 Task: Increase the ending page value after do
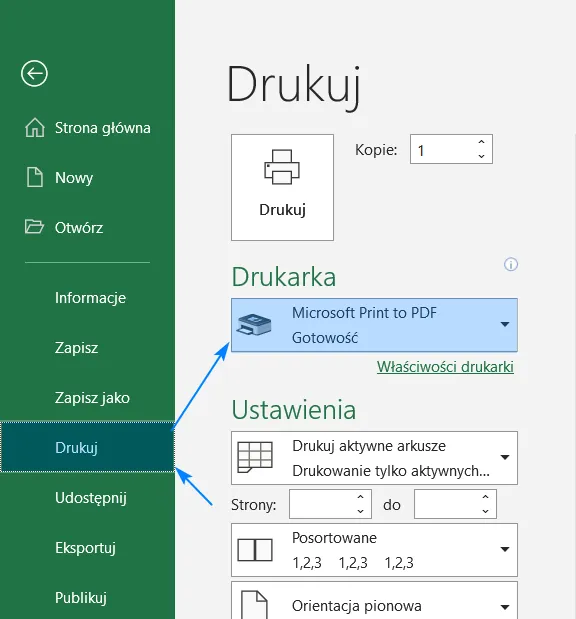[x=486, y=497]
